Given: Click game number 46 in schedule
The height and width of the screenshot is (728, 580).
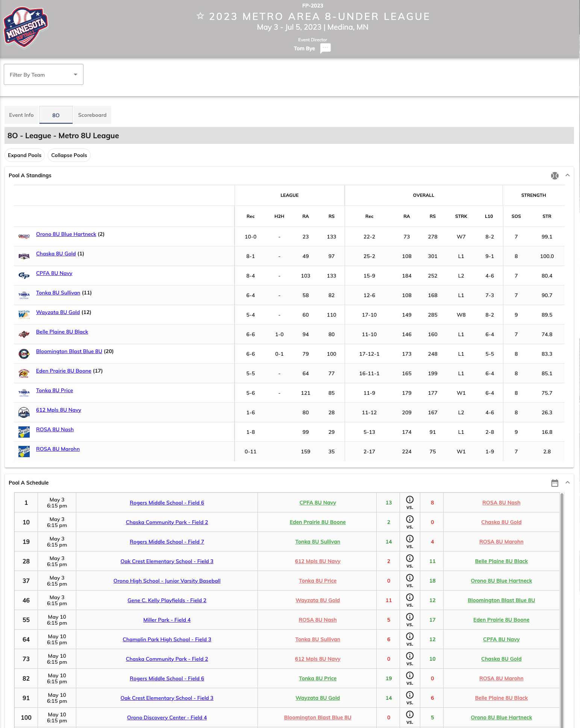Looking at the screenshot, I should click(26, 600).
